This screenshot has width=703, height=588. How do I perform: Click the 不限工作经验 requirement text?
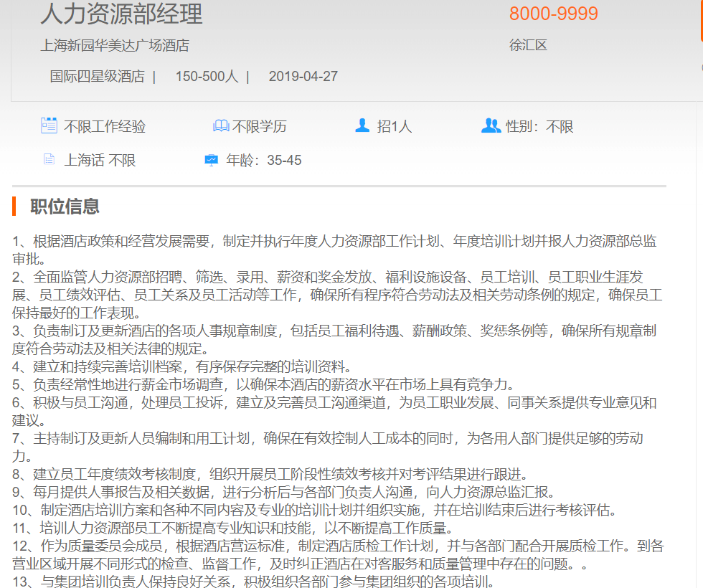click(105, 127)
